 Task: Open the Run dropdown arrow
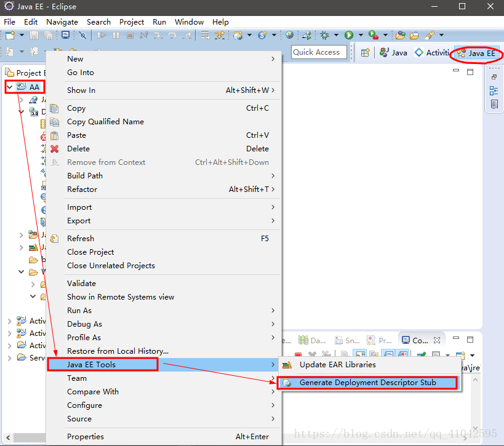click(361, 35)
